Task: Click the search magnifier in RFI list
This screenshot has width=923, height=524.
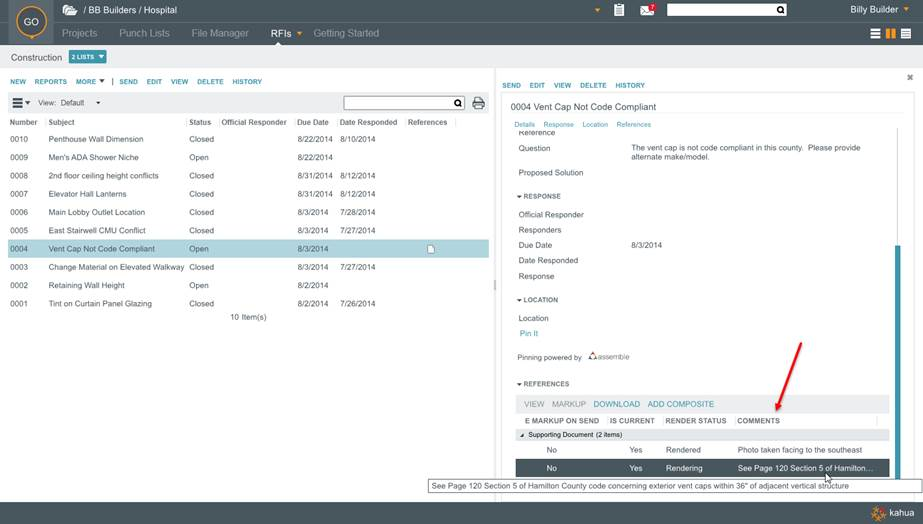Action: [458, 103]
